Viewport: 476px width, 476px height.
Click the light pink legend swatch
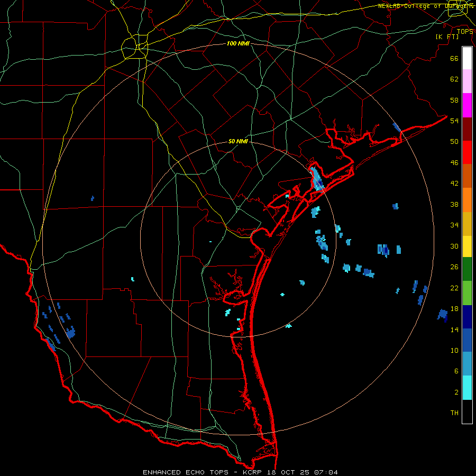click(467, 81)
